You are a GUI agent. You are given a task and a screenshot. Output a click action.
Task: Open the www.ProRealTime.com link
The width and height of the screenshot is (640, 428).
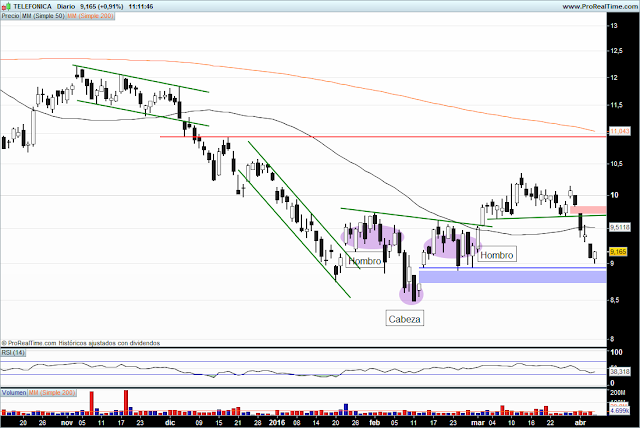pos(600,7)
